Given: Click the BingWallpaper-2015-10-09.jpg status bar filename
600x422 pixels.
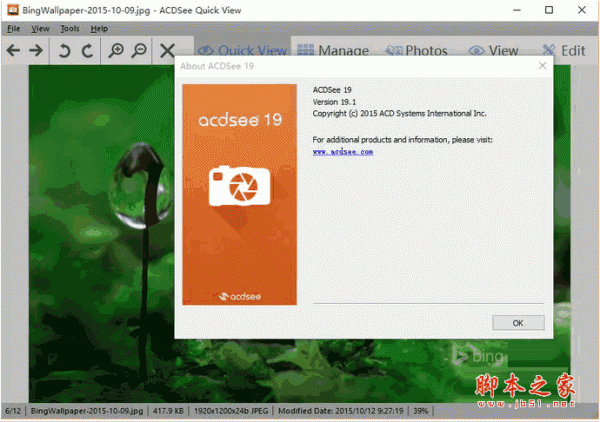Looking at the screenshot, I should [x=87, y=411].
